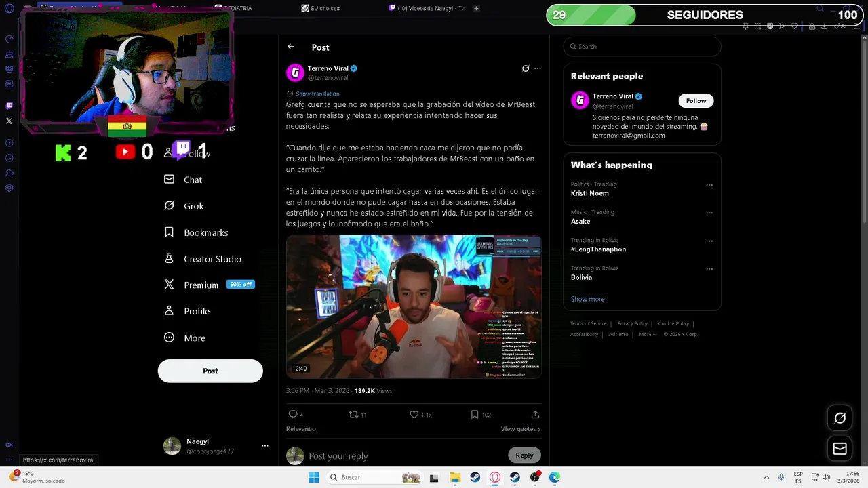Switch to the Videos de Naegyl tab
868x488 pixels.
point(427,8)
